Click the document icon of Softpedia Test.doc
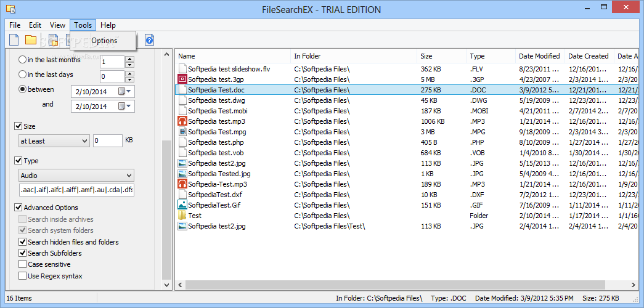The image size is (644, 308). [x=182, y=89]
